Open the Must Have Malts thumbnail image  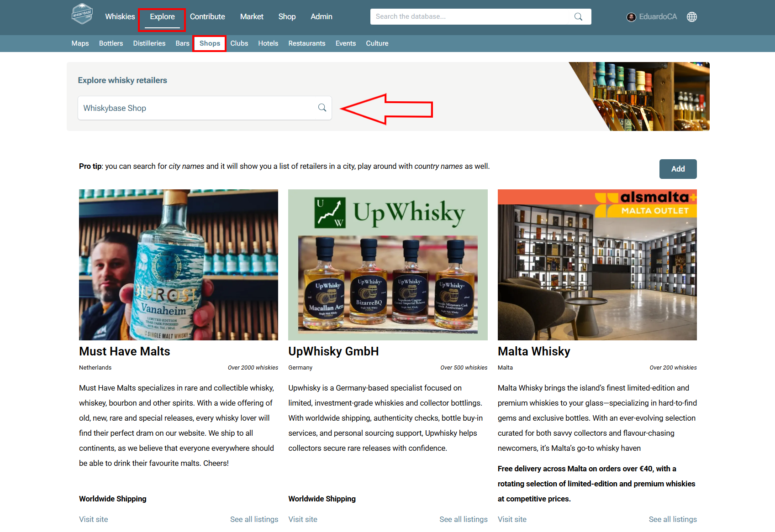point(179,265)
